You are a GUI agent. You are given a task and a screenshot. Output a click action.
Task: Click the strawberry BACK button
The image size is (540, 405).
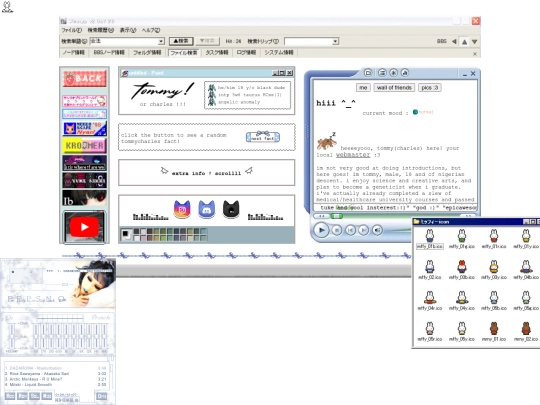point(85,78)
